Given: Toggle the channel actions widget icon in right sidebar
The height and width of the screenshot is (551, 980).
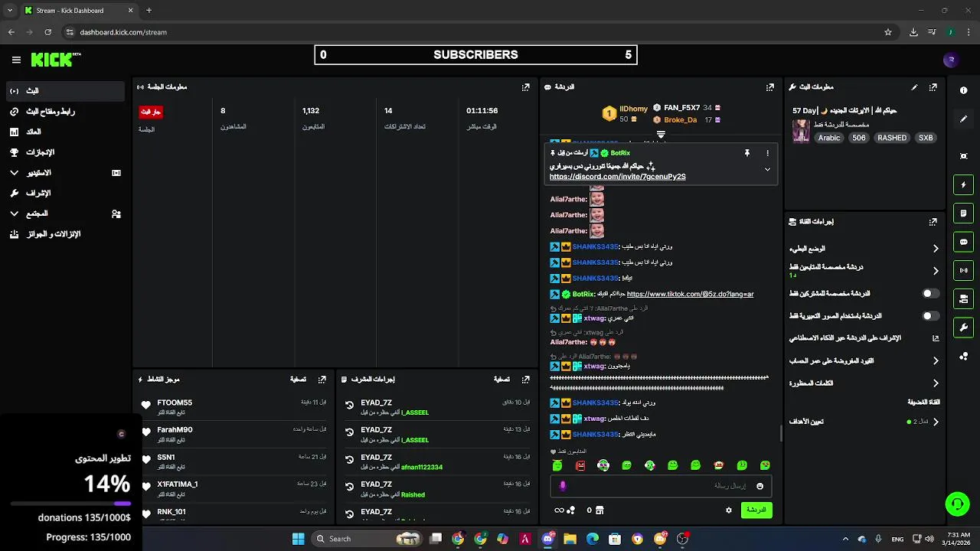Looking at the screenshot, I should [x=963, y=298].
